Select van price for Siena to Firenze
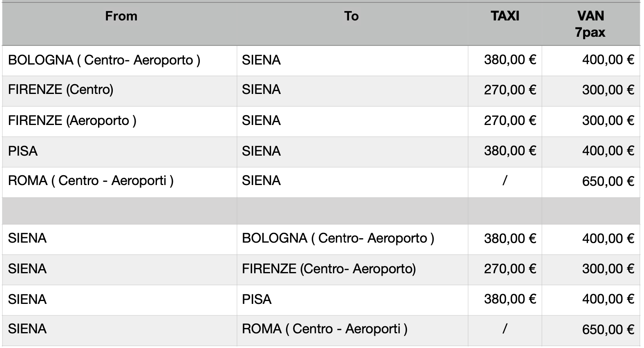The height and width of the screenshot is (348, 644). (608, 269)
